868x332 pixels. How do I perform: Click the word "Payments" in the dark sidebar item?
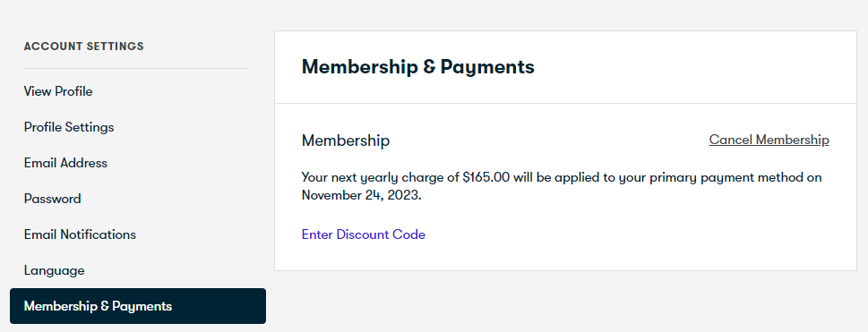point(142,306)
